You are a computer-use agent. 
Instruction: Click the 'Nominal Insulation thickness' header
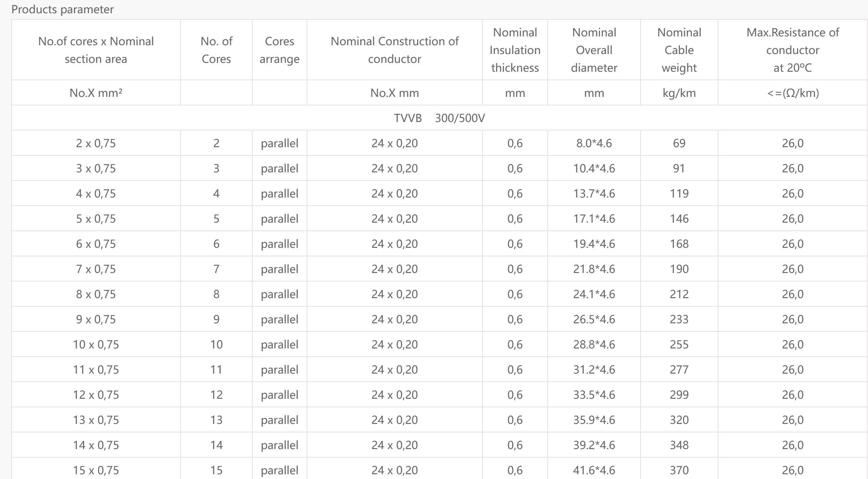(x=515, y=50)
